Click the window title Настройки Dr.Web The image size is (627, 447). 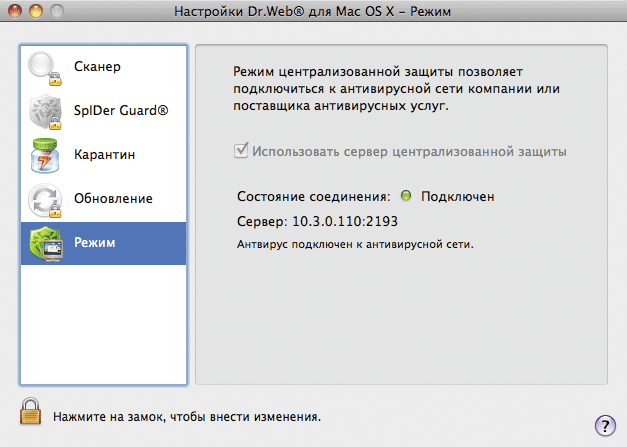click(x=312, y=11)
